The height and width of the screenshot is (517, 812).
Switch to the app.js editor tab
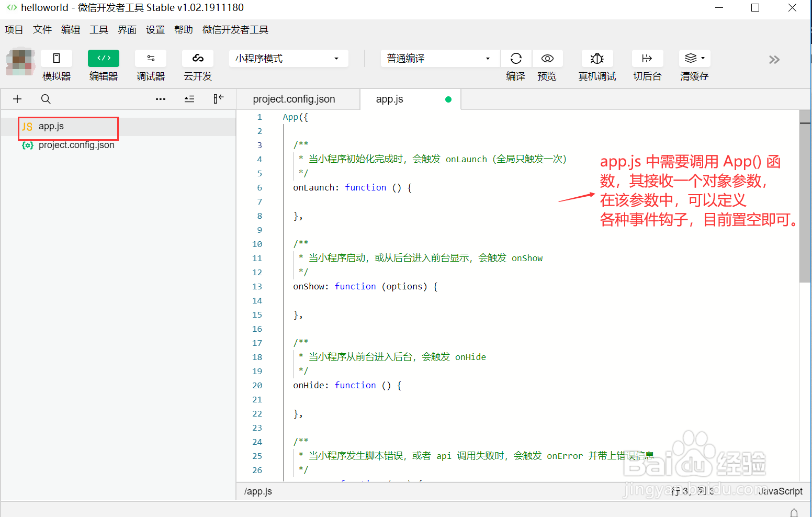click(x=390, y=99)
